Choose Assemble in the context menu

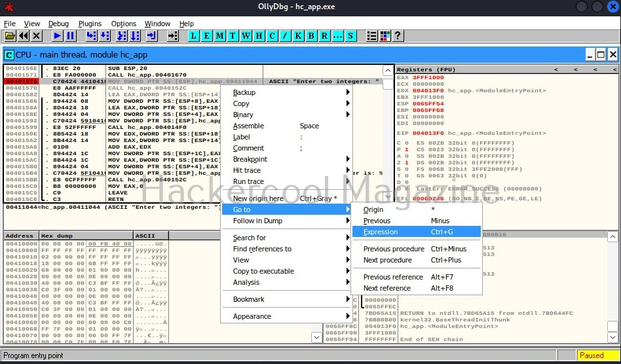(286, 126)
